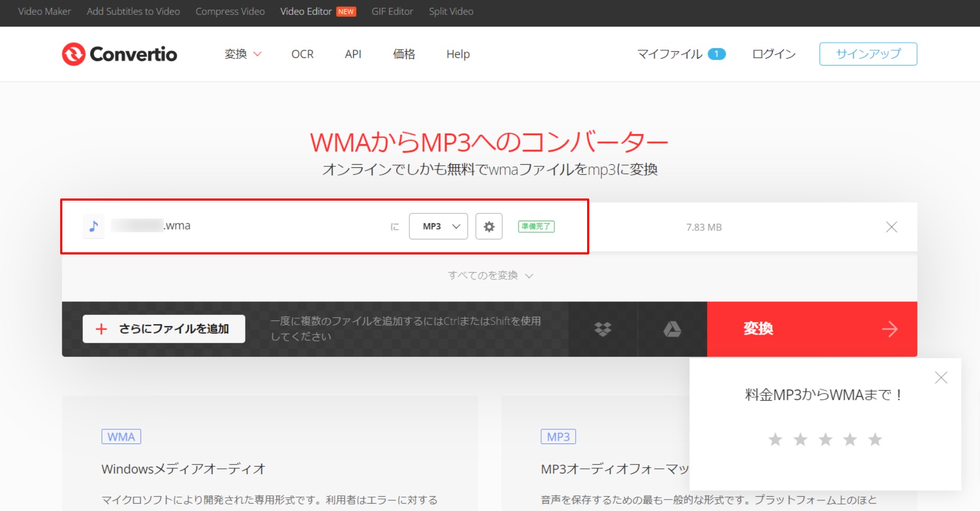Expand すべてのを変換 dropdown
Viewport: 980px width, 511px height.
[491, 276]
